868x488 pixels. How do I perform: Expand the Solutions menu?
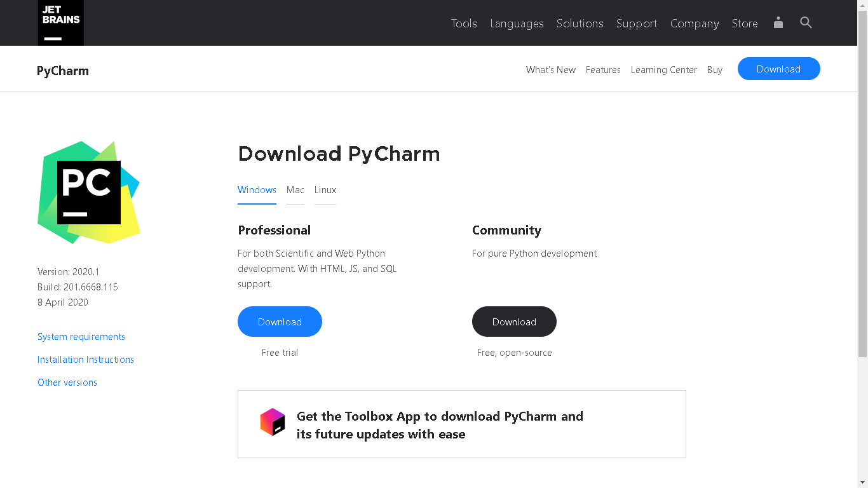click(580, 24)
